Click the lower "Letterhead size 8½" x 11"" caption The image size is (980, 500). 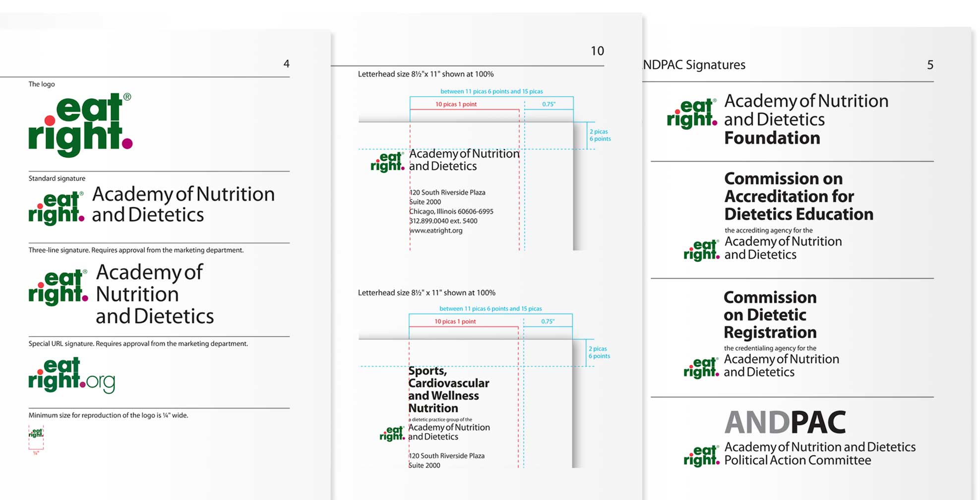click(427, 293)
